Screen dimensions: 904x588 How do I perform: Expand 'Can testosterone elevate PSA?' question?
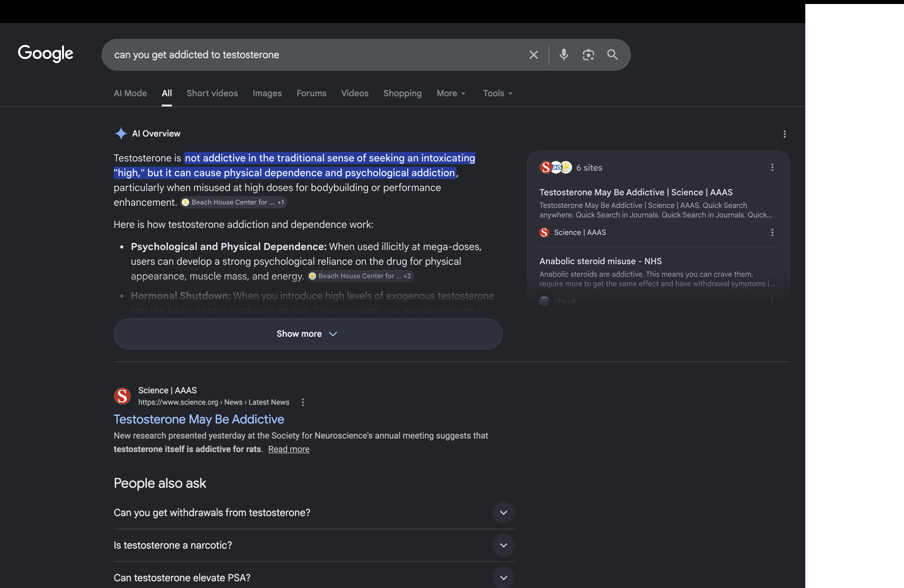314,577
